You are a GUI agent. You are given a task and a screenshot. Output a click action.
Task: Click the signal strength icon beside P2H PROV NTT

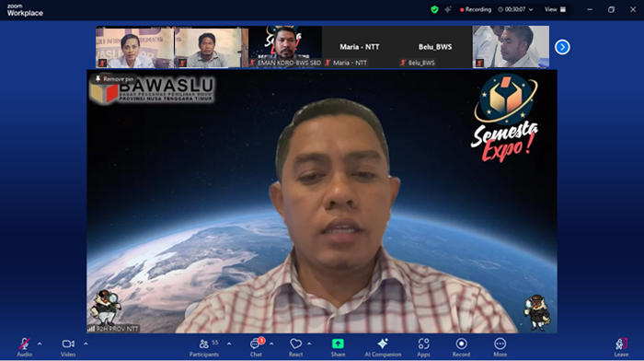point(91,329)
